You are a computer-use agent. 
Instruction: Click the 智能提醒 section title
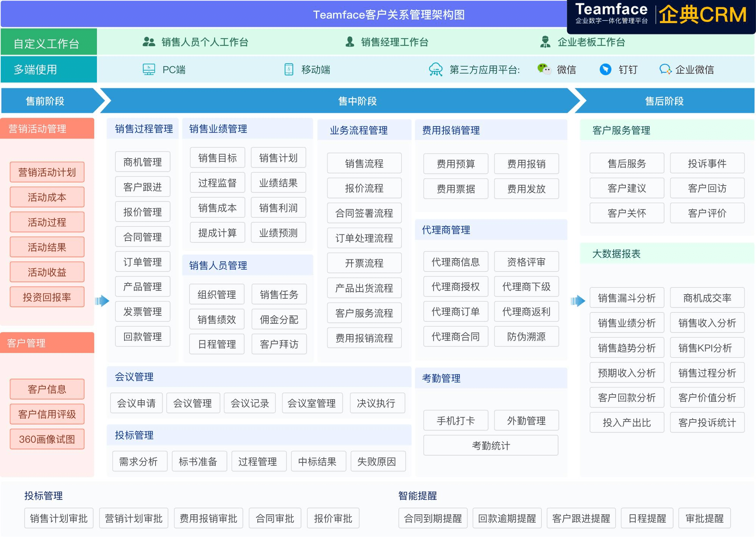coord(417,496)
